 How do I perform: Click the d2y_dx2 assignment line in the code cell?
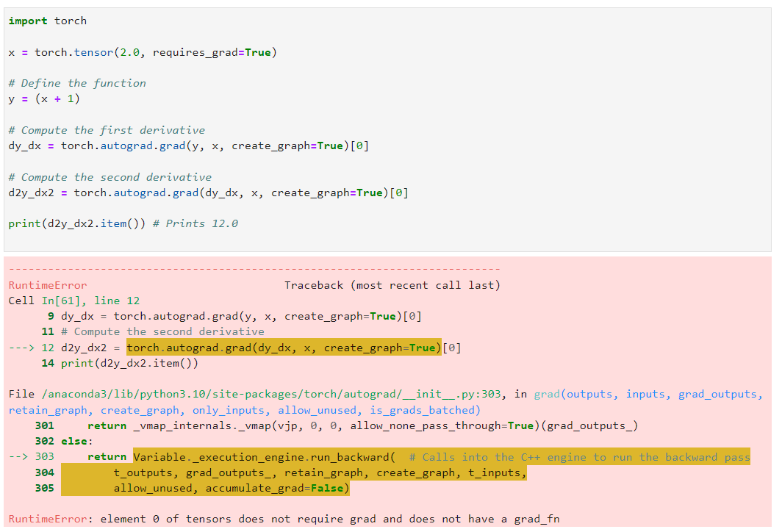[x=208, y=193]
